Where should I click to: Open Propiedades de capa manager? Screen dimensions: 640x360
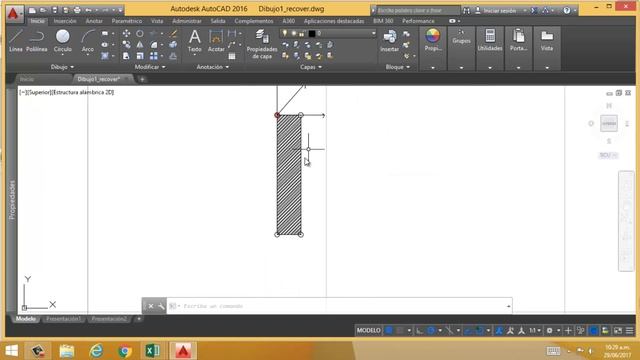[262, 44]
